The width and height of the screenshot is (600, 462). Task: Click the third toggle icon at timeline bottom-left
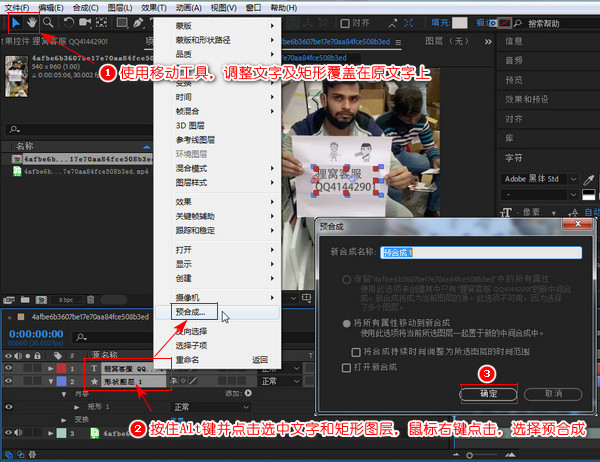pos(33,455)
